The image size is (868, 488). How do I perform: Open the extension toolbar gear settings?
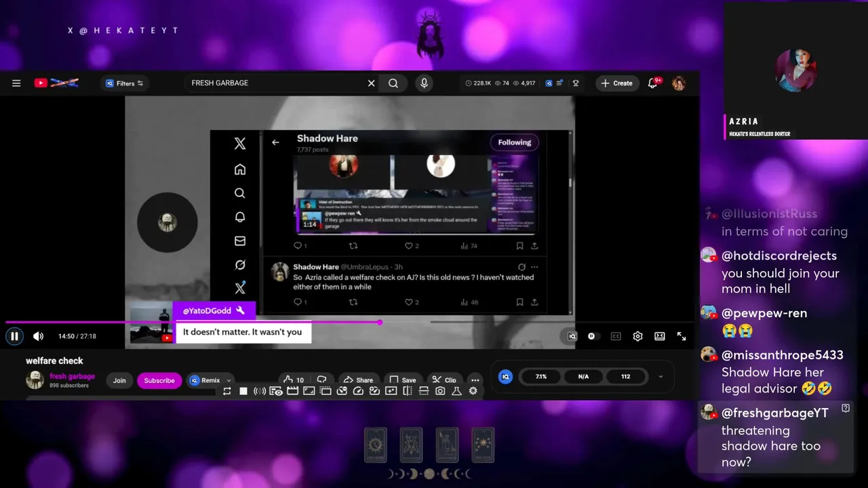click(473, 391)
